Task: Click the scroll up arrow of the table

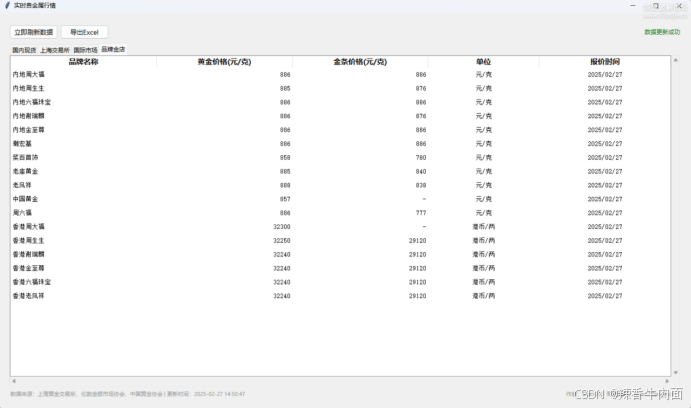Action: (676, 60)
